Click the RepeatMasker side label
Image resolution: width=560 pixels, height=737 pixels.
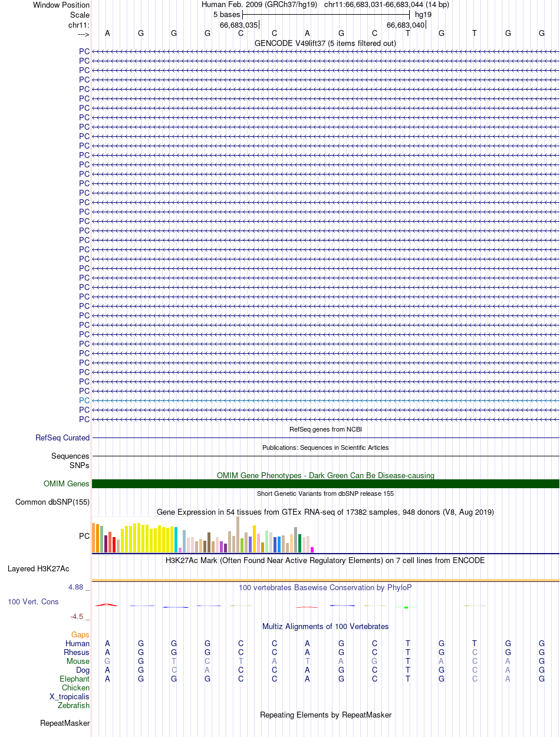pyautogui.click(x=65, y=723)
